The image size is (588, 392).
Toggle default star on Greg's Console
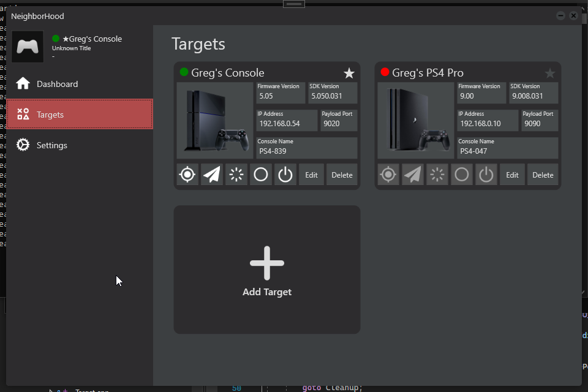point(349,73)
